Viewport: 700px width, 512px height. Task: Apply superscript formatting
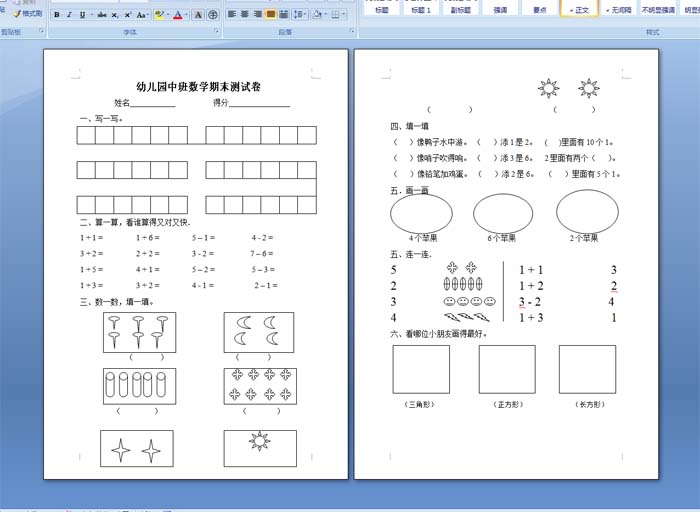[x=128, y=15]
